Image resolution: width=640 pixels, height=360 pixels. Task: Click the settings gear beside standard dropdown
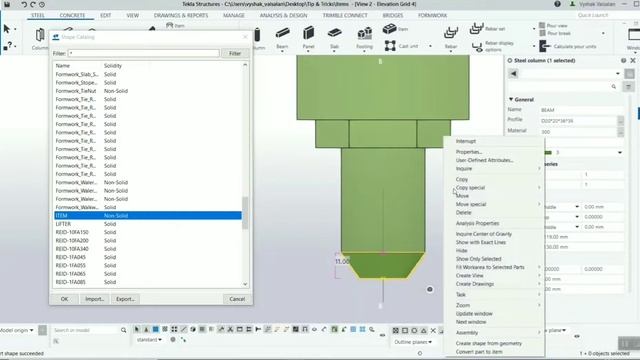click(x=173, y=339)
